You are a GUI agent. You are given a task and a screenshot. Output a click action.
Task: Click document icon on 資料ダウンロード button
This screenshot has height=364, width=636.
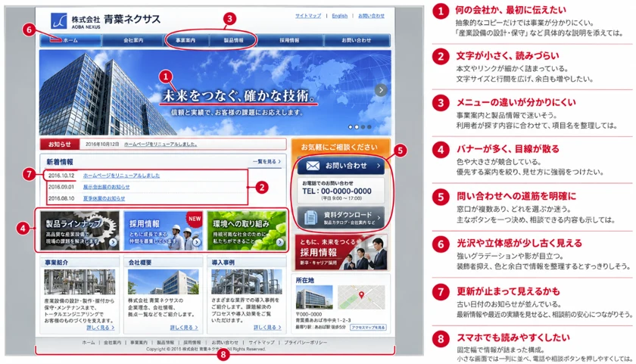tap(310, 217)
